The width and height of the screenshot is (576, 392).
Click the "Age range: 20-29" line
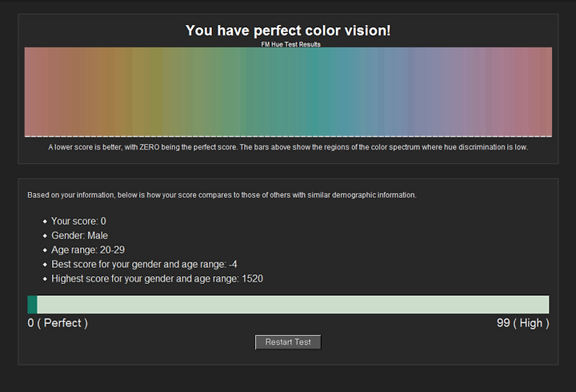(x=88, y=250)
